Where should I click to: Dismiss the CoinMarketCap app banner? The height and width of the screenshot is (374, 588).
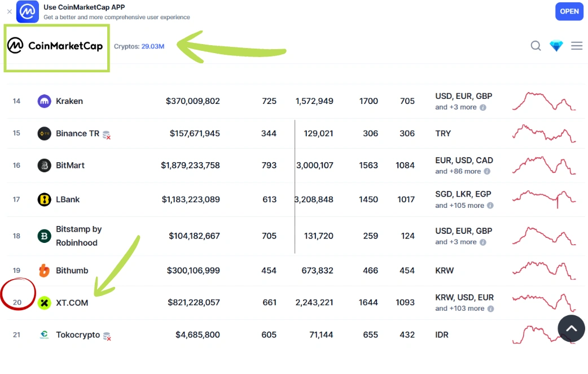pyautogui.click(x=10, y=12)
